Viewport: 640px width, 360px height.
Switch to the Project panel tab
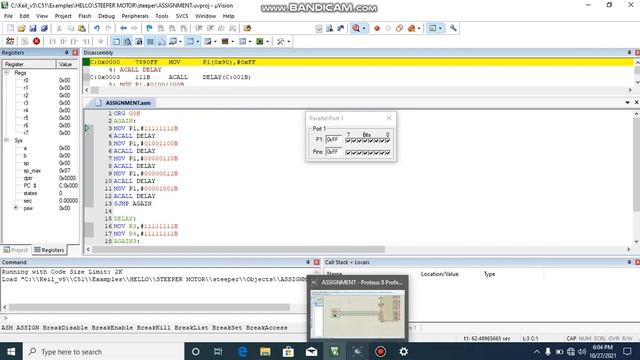16,250
